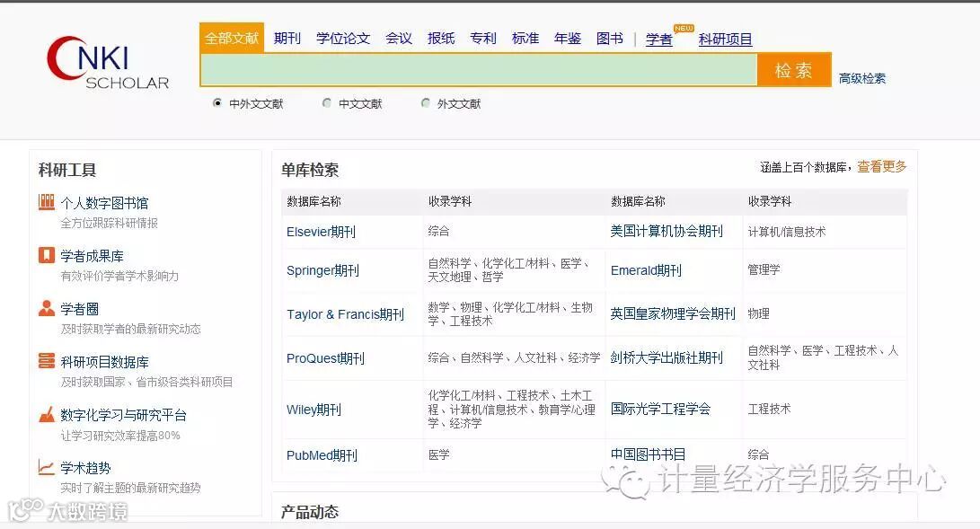The image size is (980, 529).
Task: Click the 数字化学习与研究平台 icon
Action: 46,414
